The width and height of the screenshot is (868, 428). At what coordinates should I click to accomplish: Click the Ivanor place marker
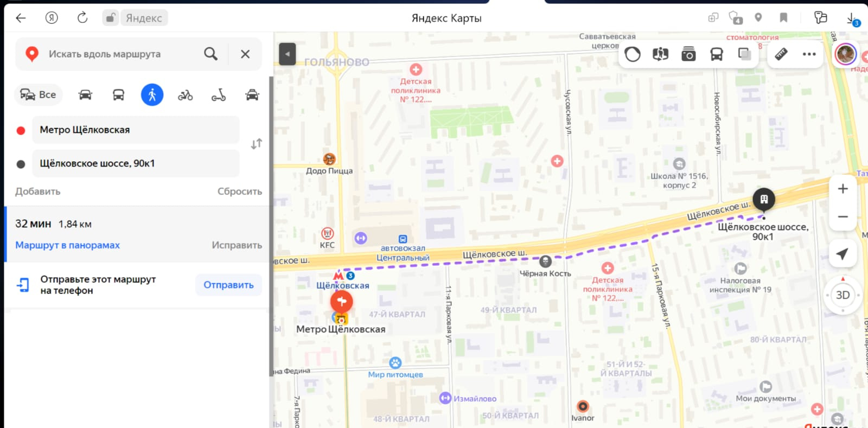[x=583, y=406]
